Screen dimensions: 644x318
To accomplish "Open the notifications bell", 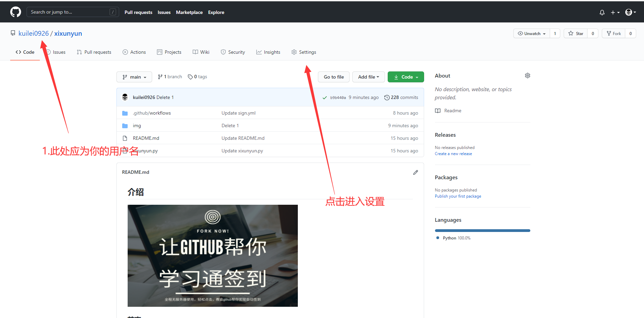I will pyautogui.click(x=602, y=13).
